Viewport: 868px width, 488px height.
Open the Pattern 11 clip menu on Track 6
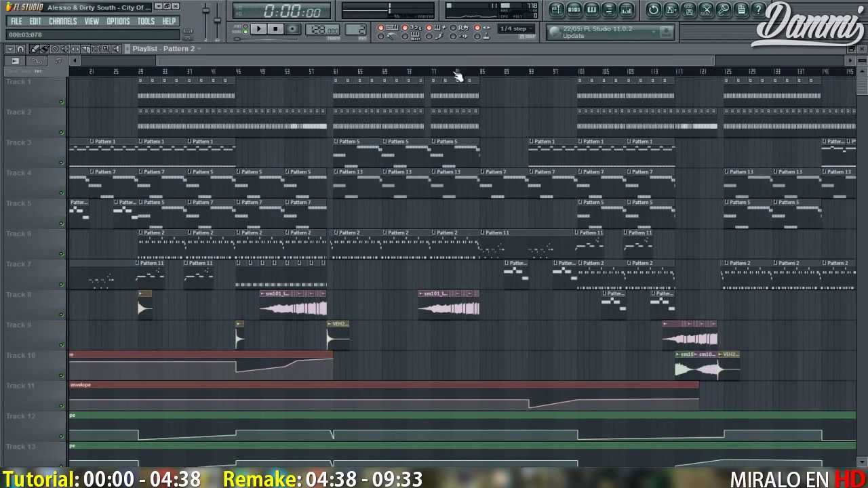tap(481, 232)
